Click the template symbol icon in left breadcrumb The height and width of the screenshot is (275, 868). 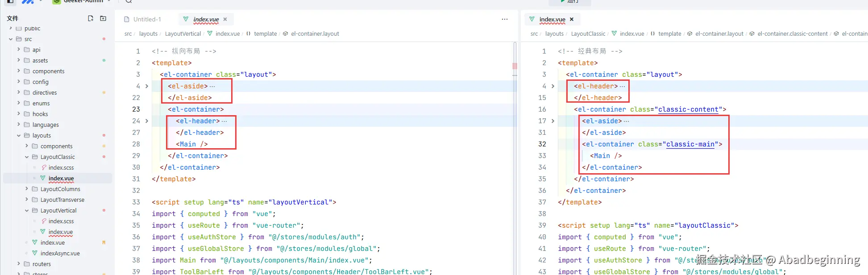pyautogui.click(x=249, y=33)
